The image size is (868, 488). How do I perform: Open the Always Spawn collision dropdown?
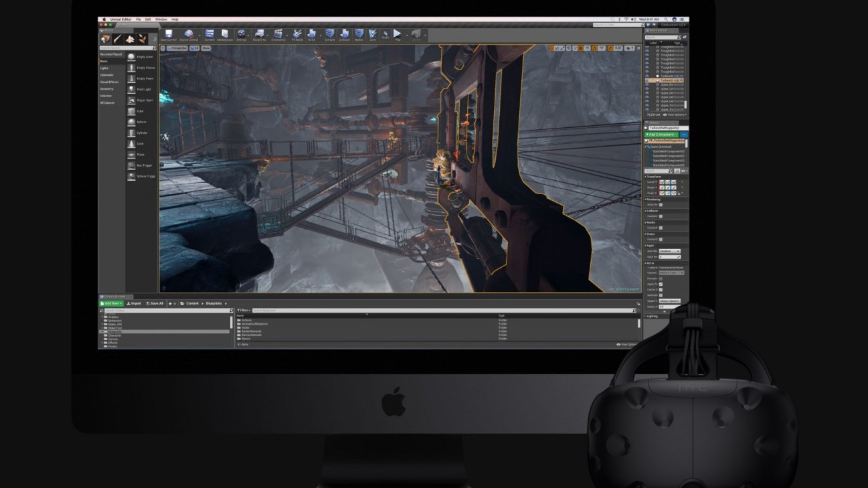(x=670, y=301)
